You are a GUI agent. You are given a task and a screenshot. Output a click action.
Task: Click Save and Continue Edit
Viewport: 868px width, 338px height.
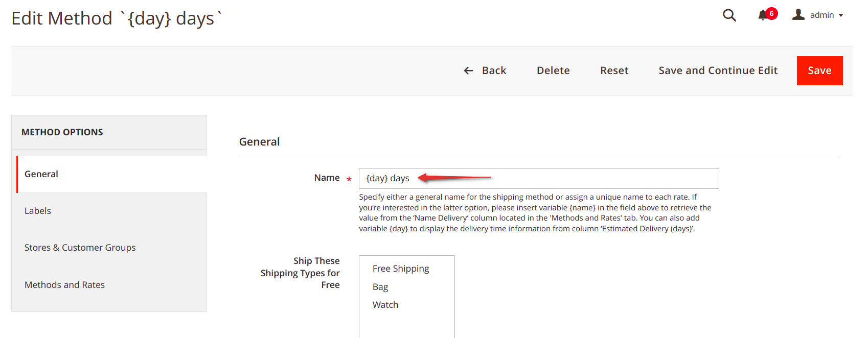pos(718,70)
